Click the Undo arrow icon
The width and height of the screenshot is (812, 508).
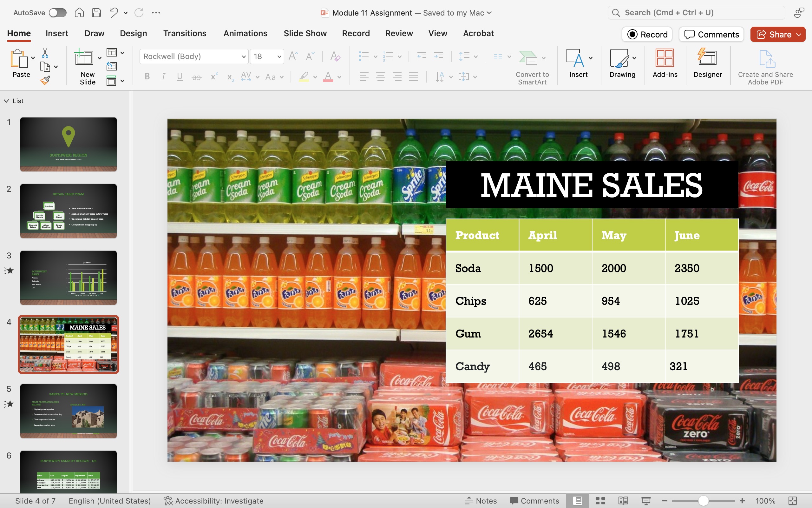(114, 13)
